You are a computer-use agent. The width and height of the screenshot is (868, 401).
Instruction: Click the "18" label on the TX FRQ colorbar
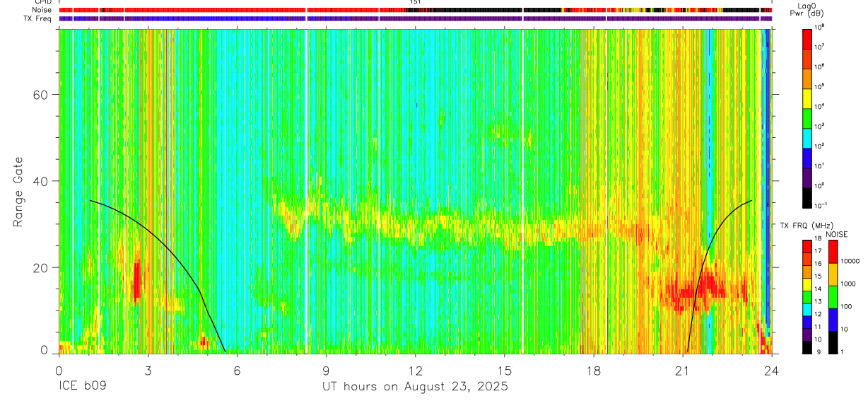coord(818,240)
